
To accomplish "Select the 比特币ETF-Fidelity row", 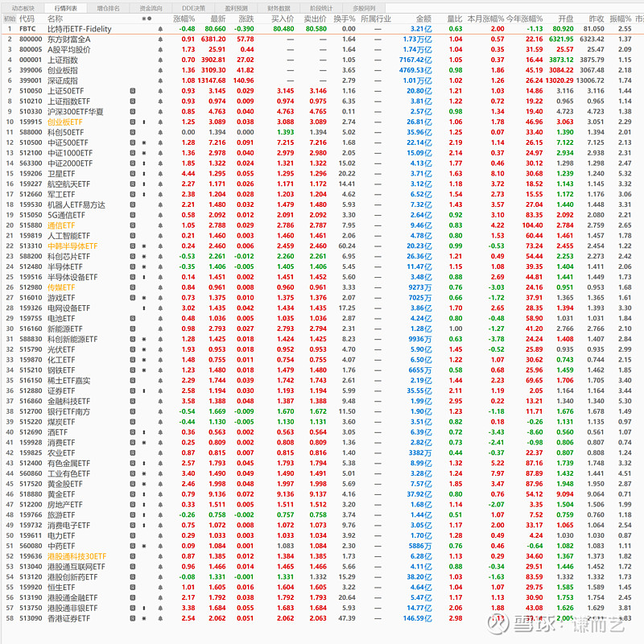I will 80,28.
